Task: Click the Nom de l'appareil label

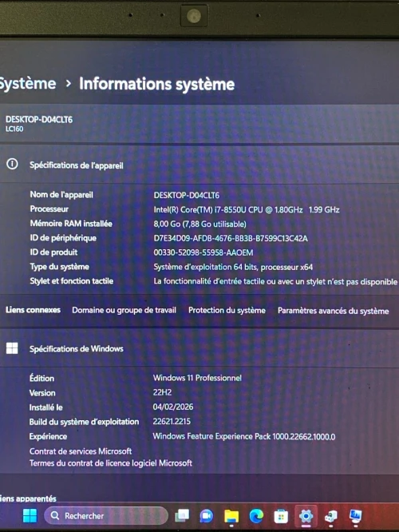Action: click(61, 195)
